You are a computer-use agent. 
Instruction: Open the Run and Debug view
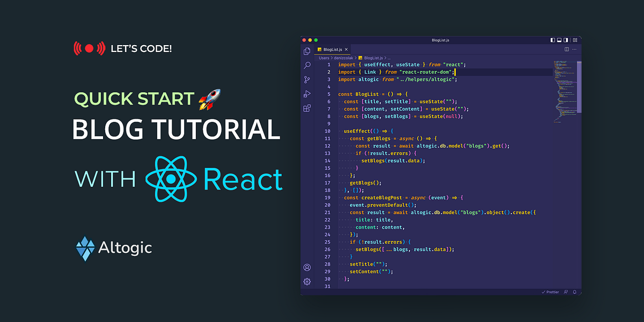click(x=307, y=94)
